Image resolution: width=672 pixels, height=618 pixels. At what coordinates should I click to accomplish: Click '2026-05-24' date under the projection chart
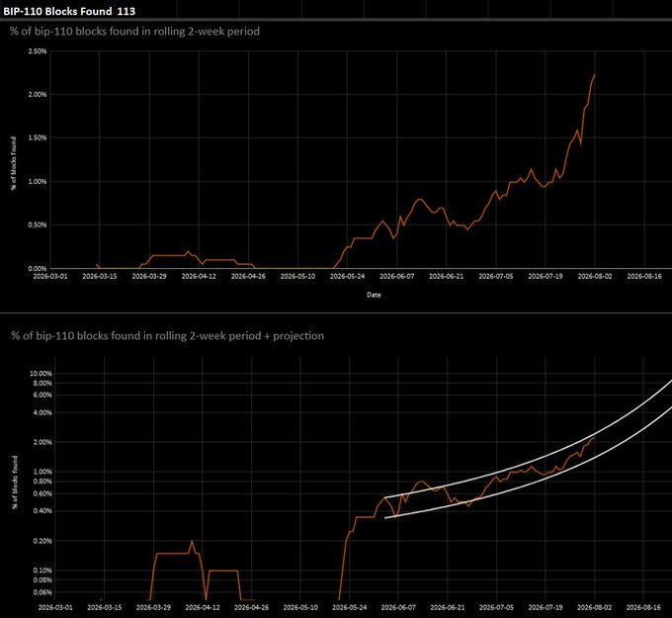tap(349, 607)
